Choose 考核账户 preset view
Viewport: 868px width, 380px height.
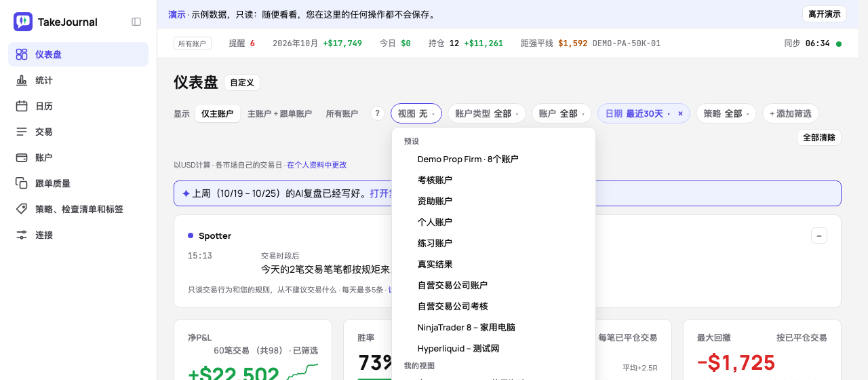tap(494, 180)
